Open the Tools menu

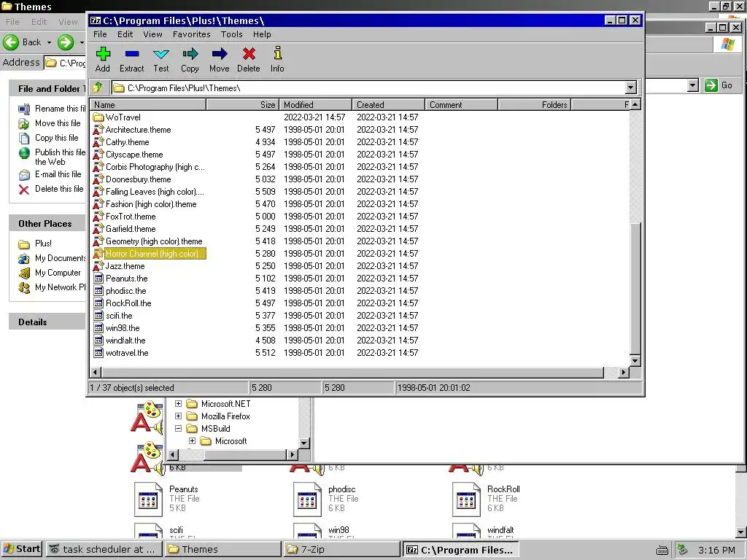coord(231,34)
